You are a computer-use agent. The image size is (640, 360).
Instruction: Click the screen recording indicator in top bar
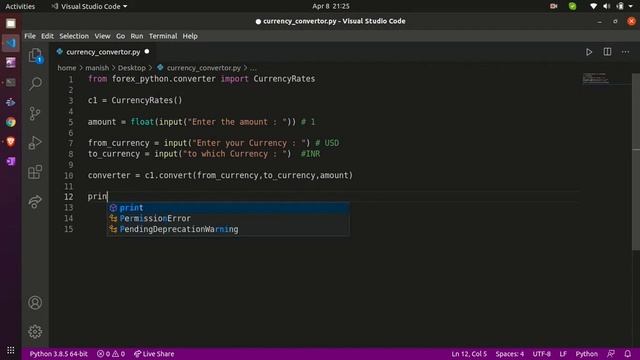tap(553, 6)
